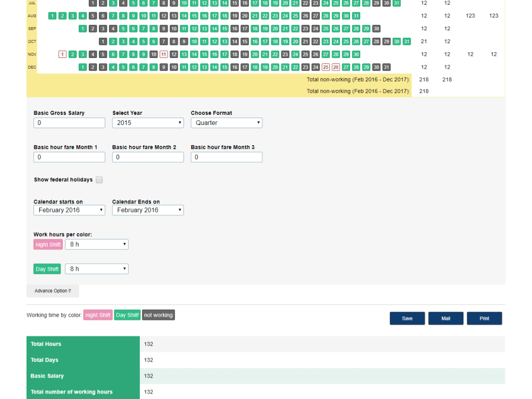Click the 132 value beside Total Days

(148, 360)
